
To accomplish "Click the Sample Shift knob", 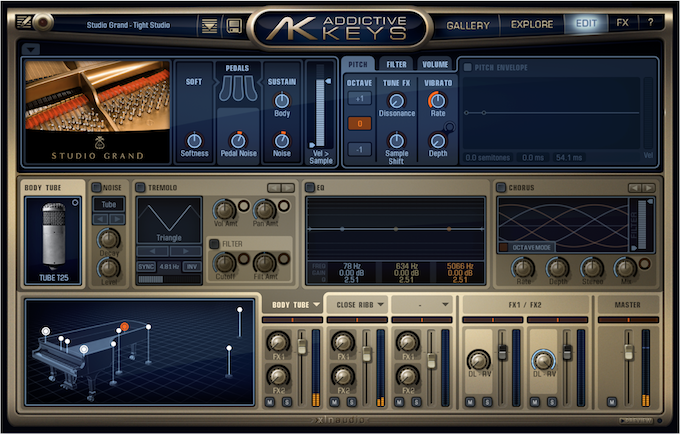I will [x=396, y=140].
